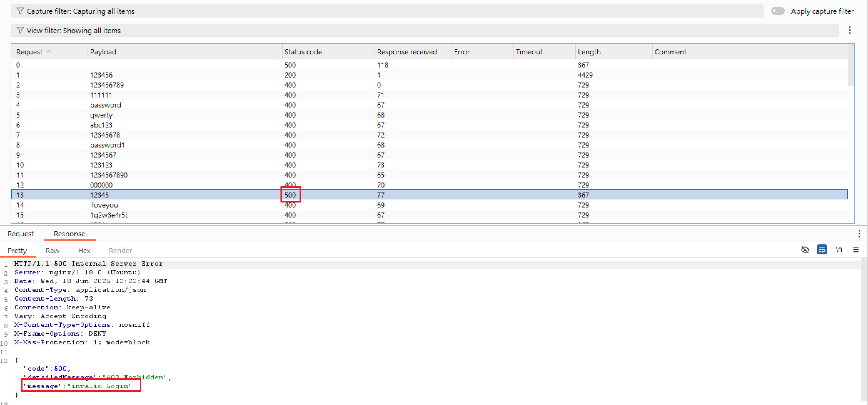The height and width of the screenshot is (405, 868).
Task: Switch to the Request tab
Action: (x=21, y=234)
